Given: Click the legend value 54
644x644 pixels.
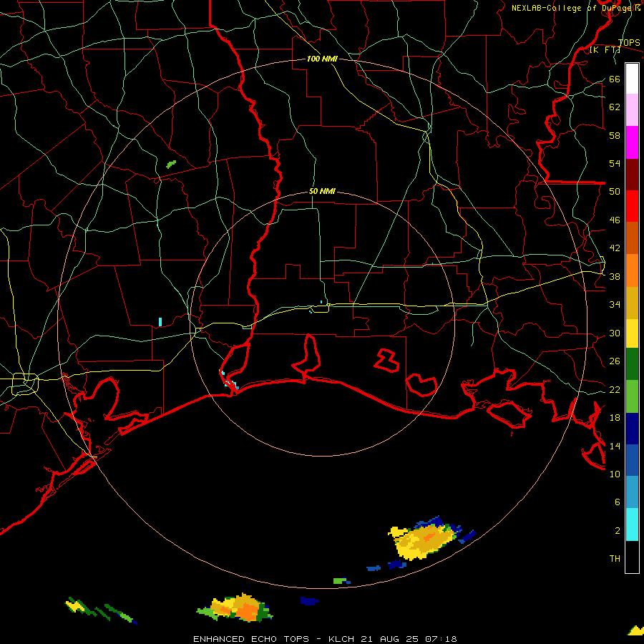Looking at the screenshot, I should pyautogui.click(x=615, y=163).
